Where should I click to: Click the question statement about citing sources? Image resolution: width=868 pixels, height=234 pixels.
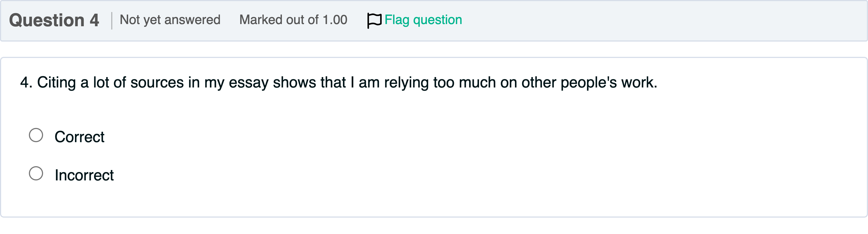tap(338, 82)
